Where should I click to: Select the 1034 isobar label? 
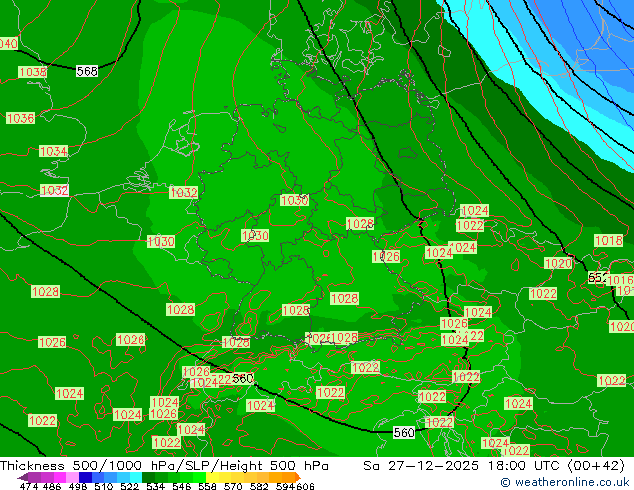(53, 152)
